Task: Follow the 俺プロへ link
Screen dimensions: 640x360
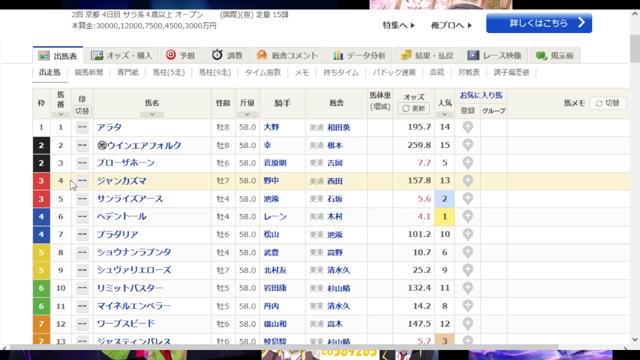Action: coord(451,25)
